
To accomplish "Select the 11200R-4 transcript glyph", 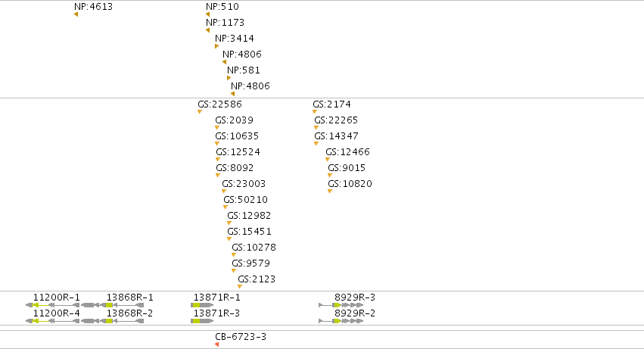I will [52, 321].
